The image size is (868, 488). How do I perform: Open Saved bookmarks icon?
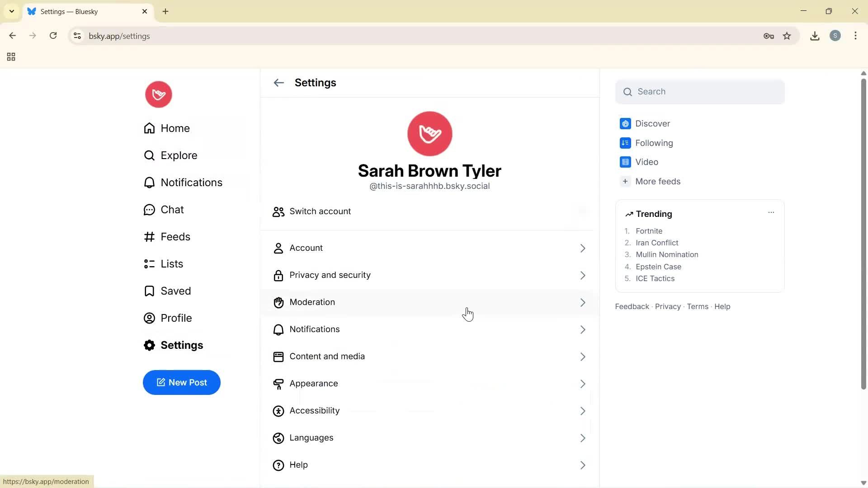(150, 291)
